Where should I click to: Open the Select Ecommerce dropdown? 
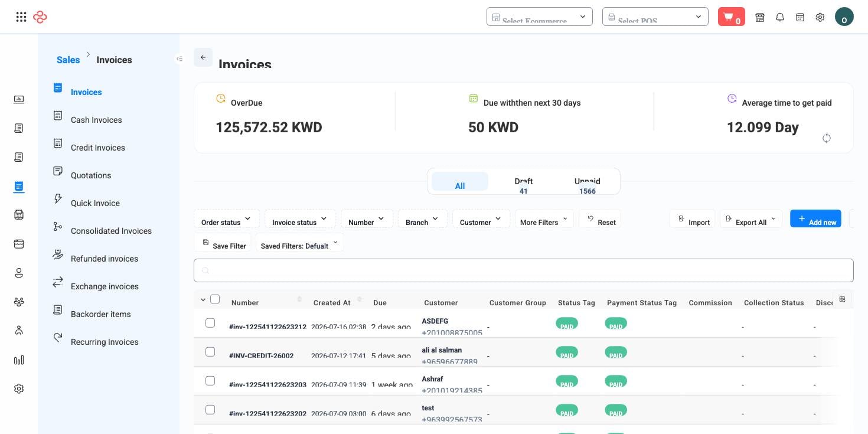tap(540, 17)
